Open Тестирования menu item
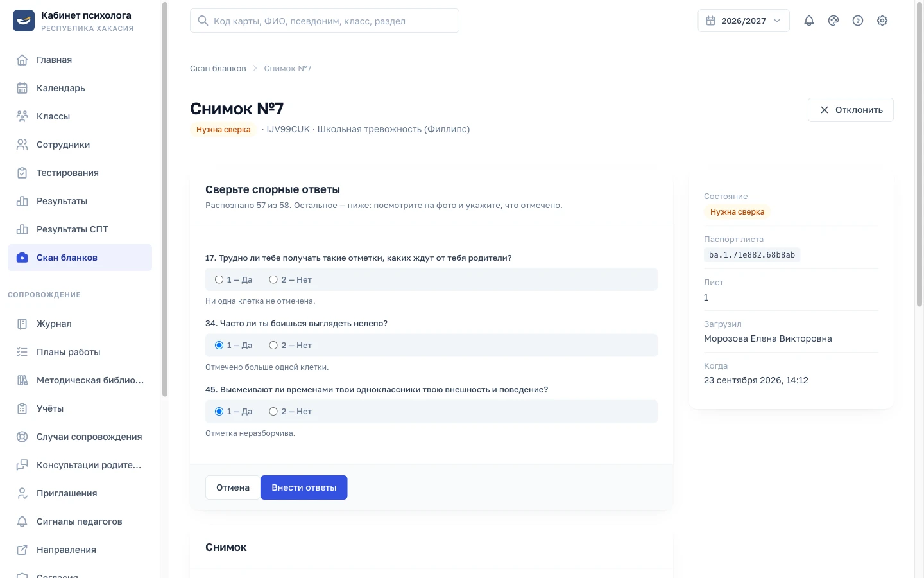This screenshot has height=578, width=924. click(x=80, y=173)
